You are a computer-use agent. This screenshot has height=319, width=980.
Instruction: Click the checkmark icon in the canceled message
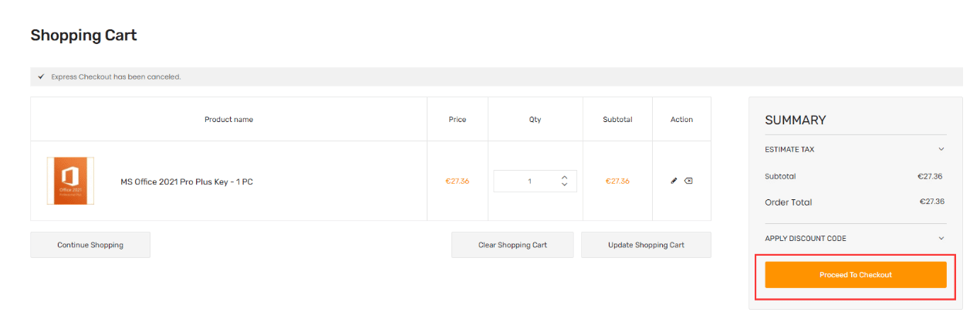point(41,76)
